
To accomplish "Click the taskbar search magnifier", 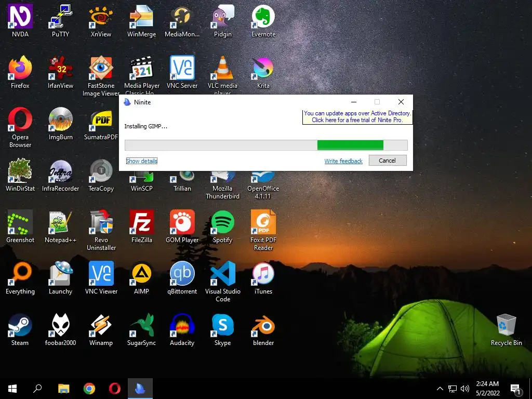I will click(37, 389).
